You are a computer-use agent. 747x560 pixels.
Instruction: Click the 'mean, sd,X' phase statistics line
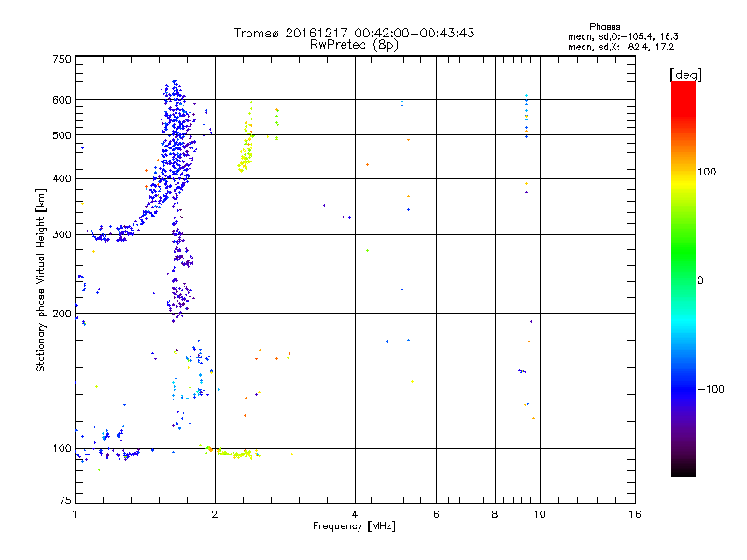(x=620, y=47)
